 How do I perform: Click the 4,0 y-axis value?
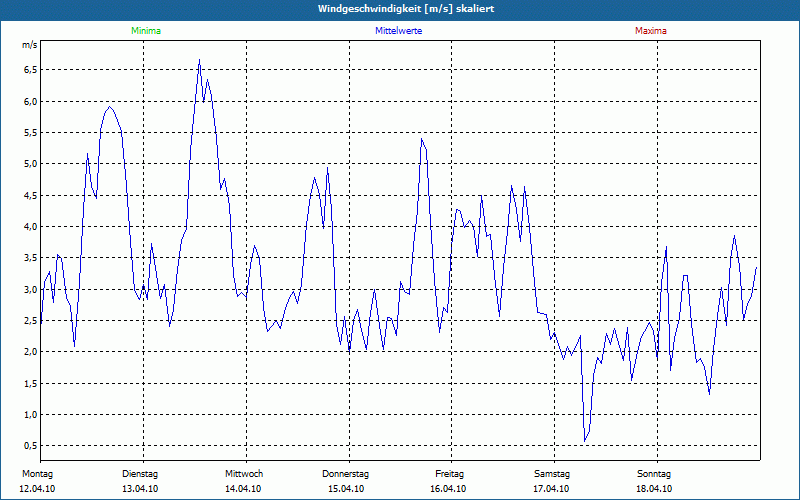[30, 227]
